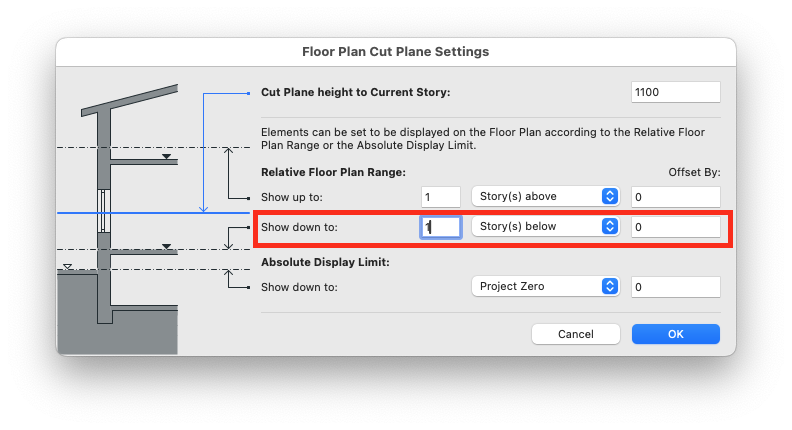The image size is (792, 430).
Task: Open the Project Zero dropdown
Action: coord(546,286)
